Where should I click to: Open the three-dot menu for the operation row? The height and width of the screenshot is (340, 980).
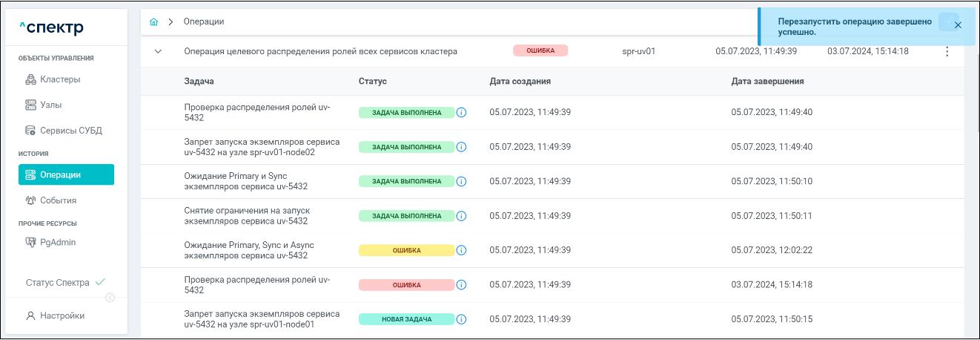coord(946,52)
